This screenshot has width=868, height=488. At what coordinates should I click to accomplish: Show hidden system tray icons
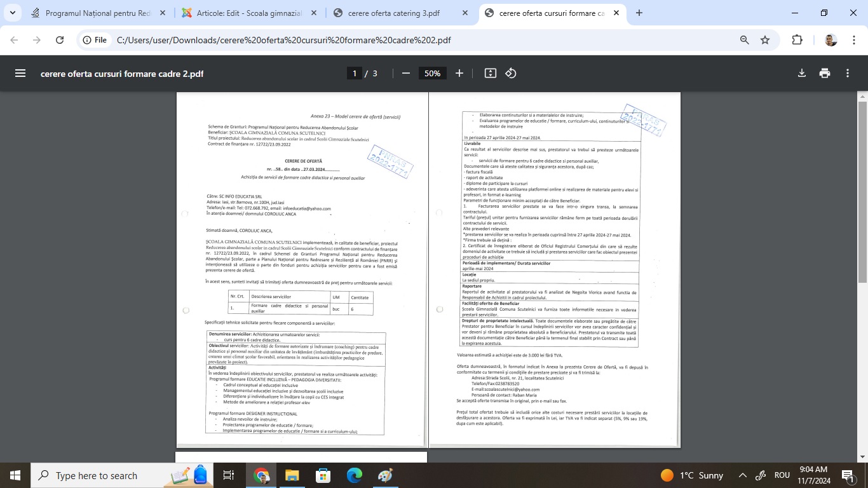click(742, 475)
